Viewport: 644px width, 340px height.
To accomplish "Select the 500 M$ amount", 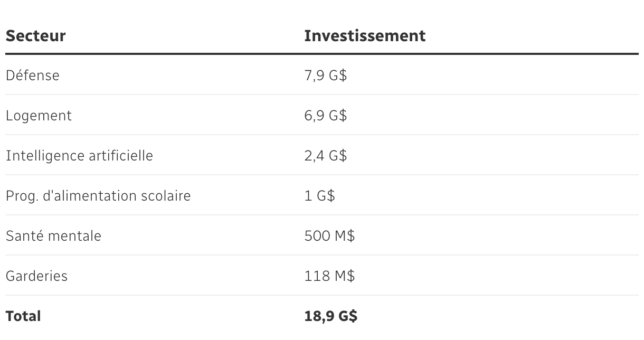I will (330, 236).
